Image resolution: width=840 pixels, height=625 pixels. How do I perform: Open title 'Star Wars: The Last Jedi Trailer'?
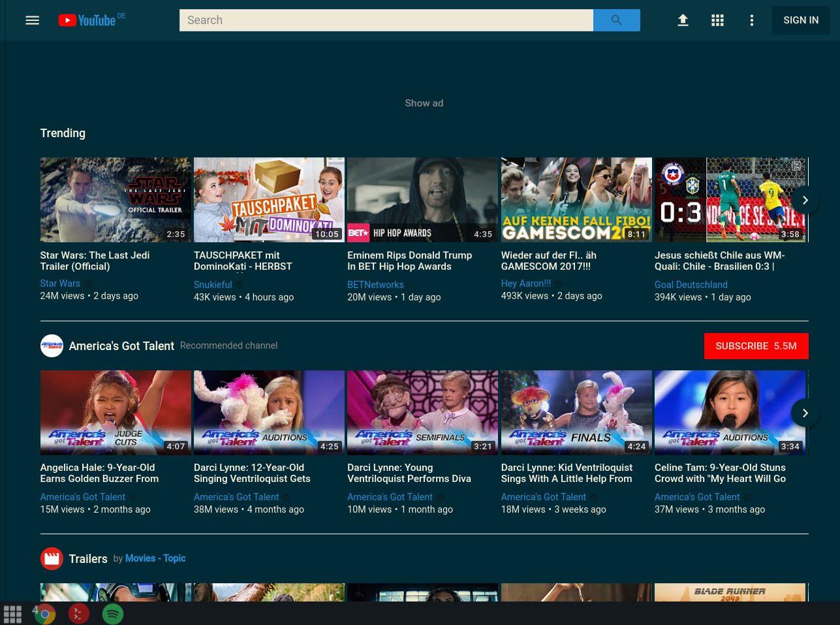[x=95, y=261]
